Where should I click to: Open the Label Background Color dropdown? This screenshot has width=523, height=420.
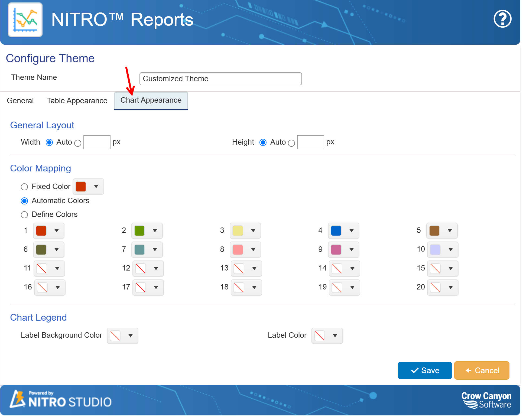click(x=131, y=336)
